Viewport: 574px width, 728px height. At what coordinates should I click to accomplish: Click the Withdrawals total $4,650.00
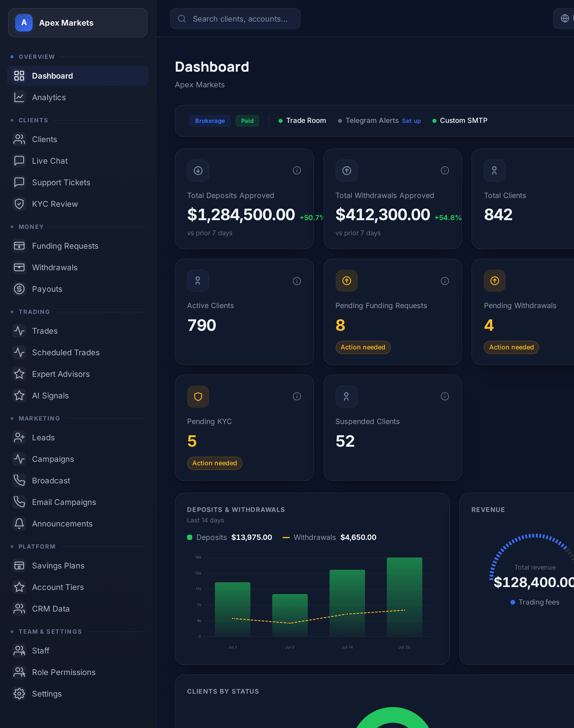(x=358, y=537)
